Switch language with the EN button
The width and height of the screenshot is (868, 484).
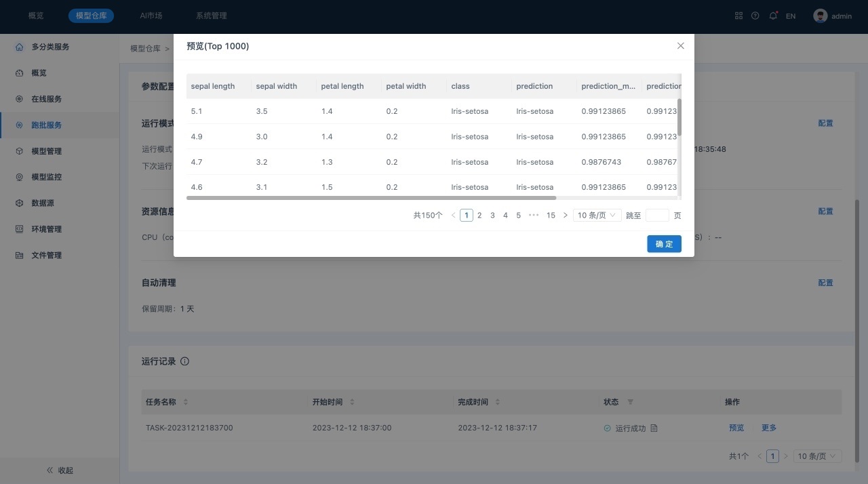click(791, 16)
